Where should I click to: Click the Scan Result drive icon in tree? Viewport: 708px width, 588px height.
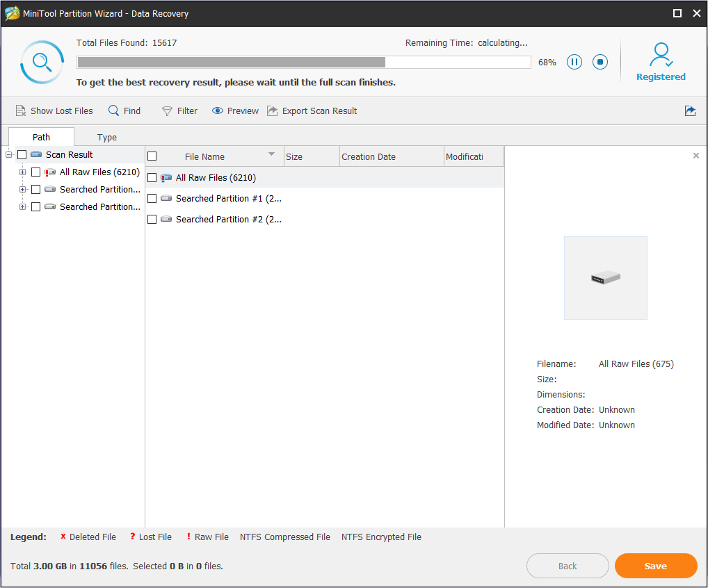click(36, 154)
